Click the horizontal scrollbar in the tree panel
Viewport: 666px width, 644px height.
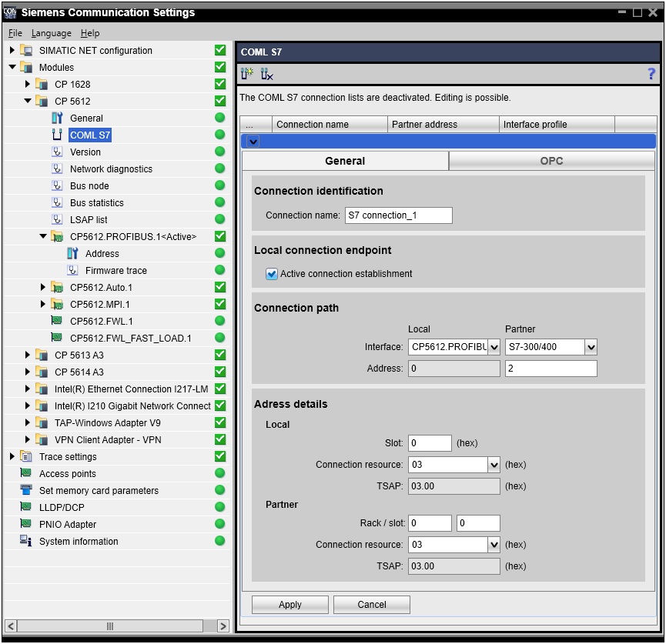coord(110,626)
